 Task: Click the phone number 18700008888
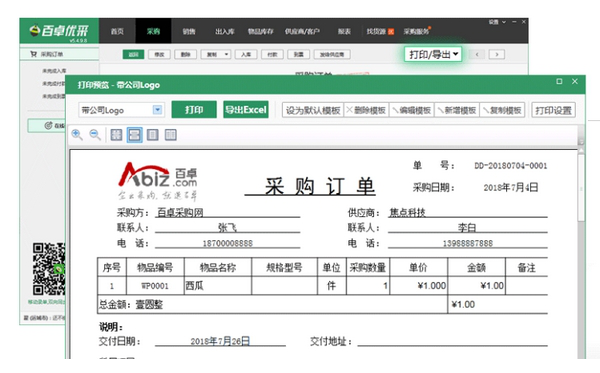click(x=227, y=243)
